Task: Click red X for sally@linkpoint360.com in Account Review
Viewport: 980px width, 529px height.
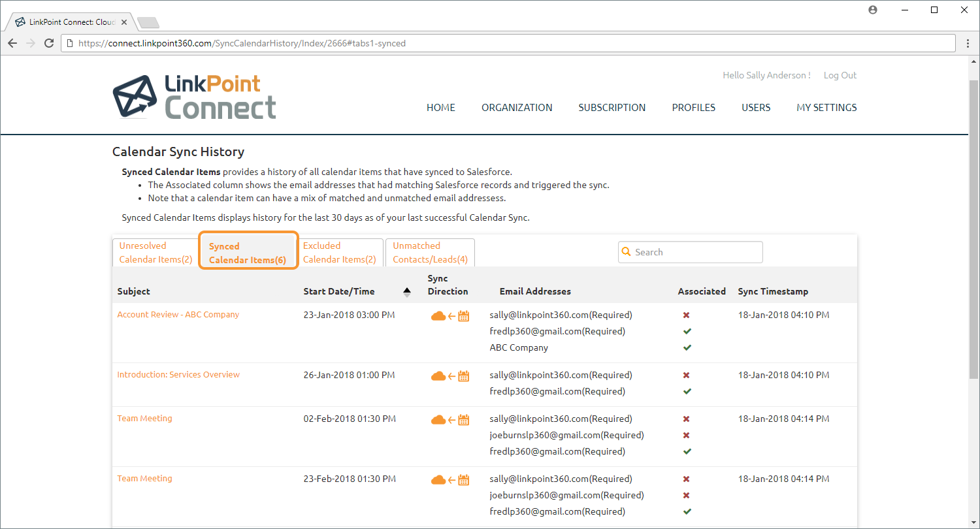Action: (x=687, y=315)
